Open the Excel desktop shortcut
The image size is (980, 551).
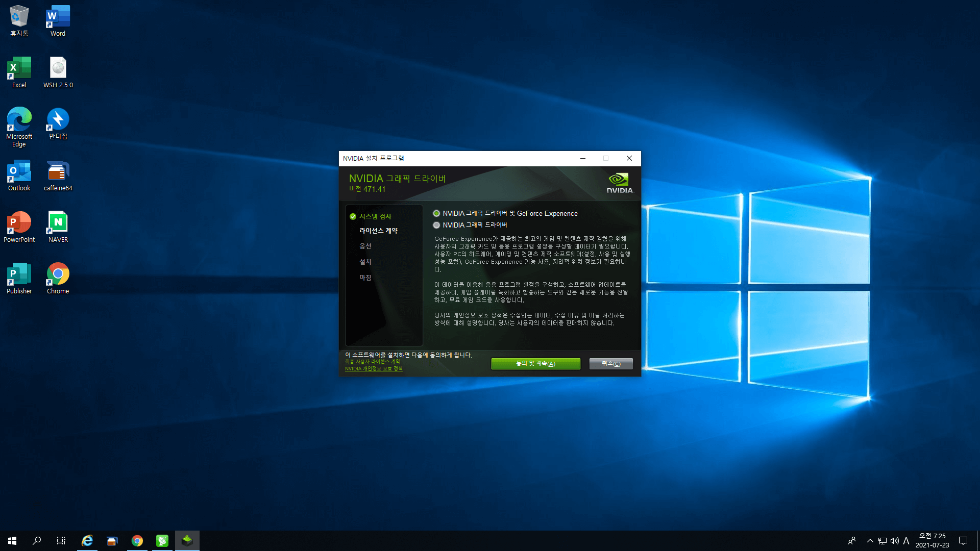[x=19, y=72]
